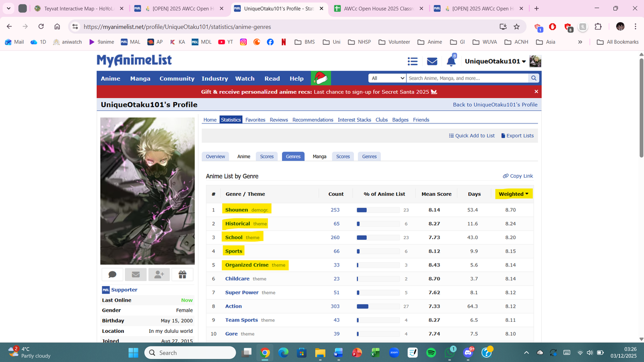Open File Explorer from the taskbar
Viewport: 644px width, 362px height.
click(x=320, y=352)
